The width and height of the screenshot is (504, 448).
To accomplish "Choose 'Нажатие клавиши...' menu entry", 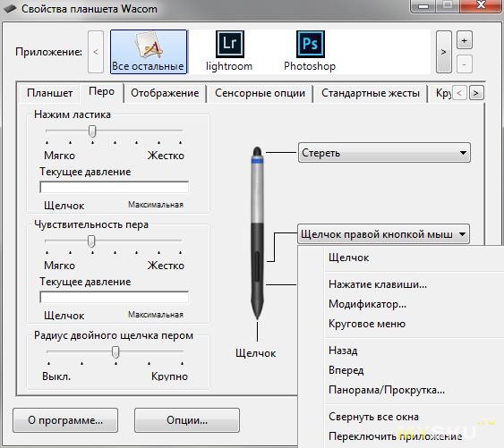I will coord(378,284).
